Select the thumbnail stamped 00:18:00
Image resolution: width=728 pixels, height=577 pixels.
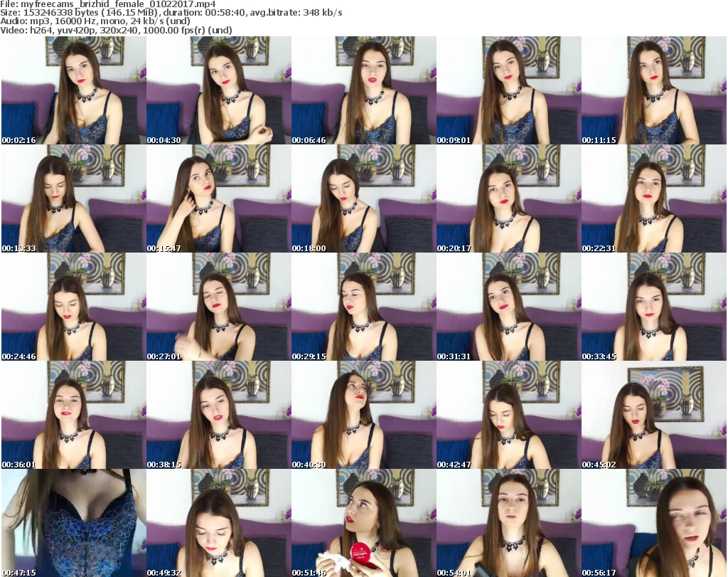click(x=363, y=198)
